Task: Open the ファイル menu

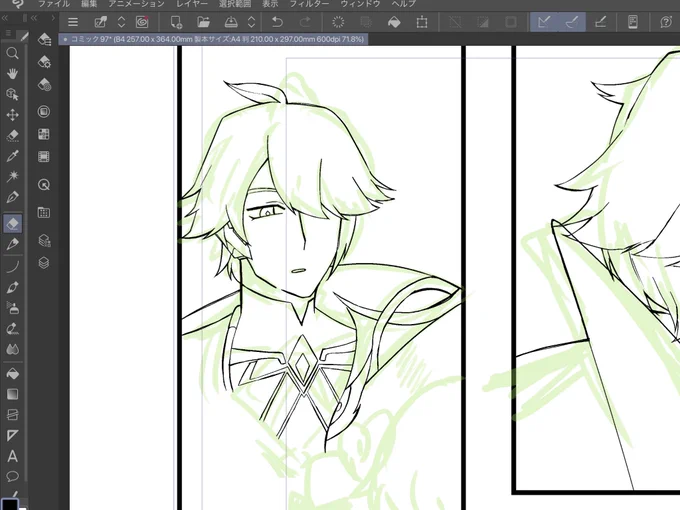Action: [x=54, y=4]
